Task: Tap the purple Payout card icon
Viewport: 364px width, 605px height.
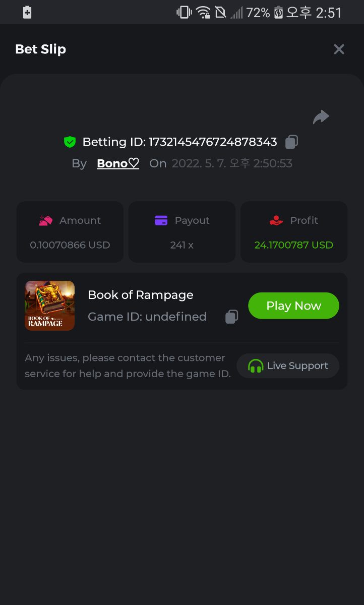Action: (x=161, y=220)
